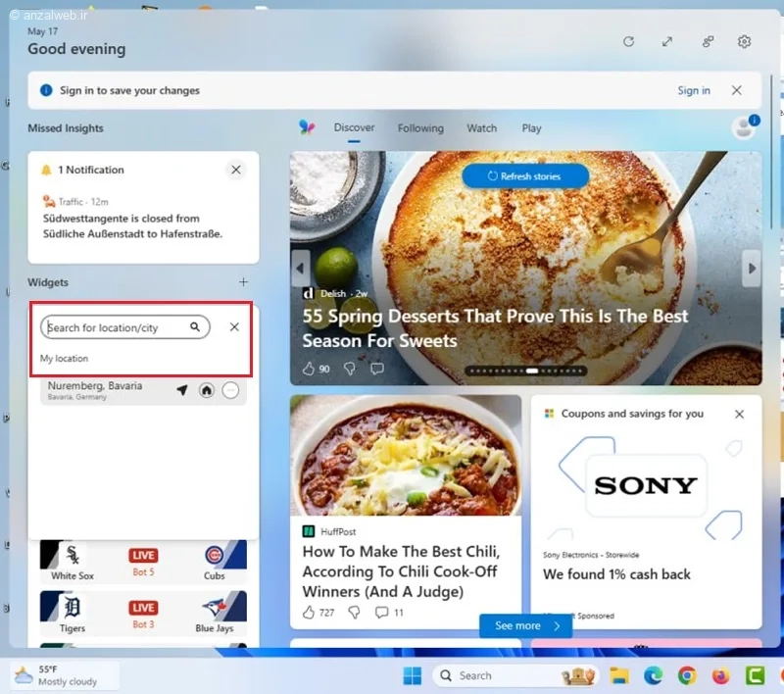The height and width of the screenshot is (694, 784).
Task: Expand the widgets board to full view
Action: click(x=667, y=42)
